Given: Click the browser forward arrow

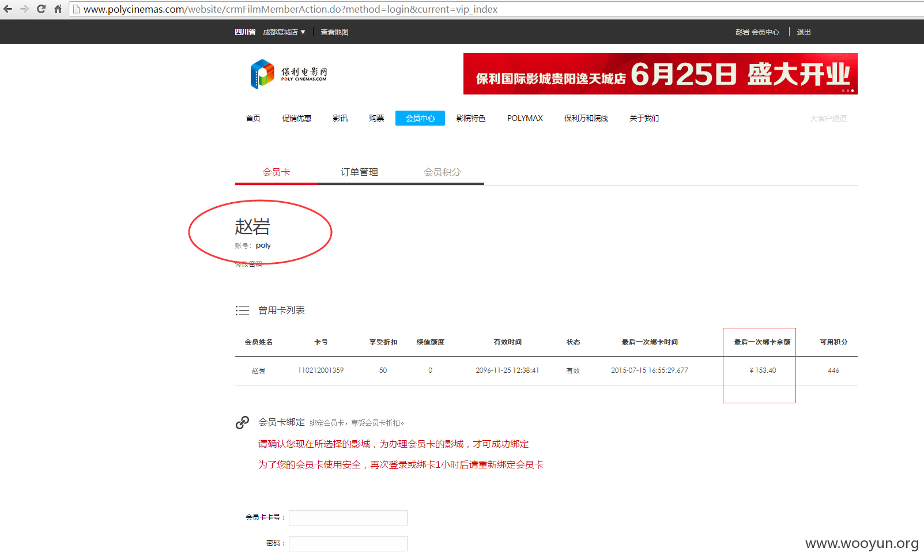Looking at the screenshot, I should point(24,9).
